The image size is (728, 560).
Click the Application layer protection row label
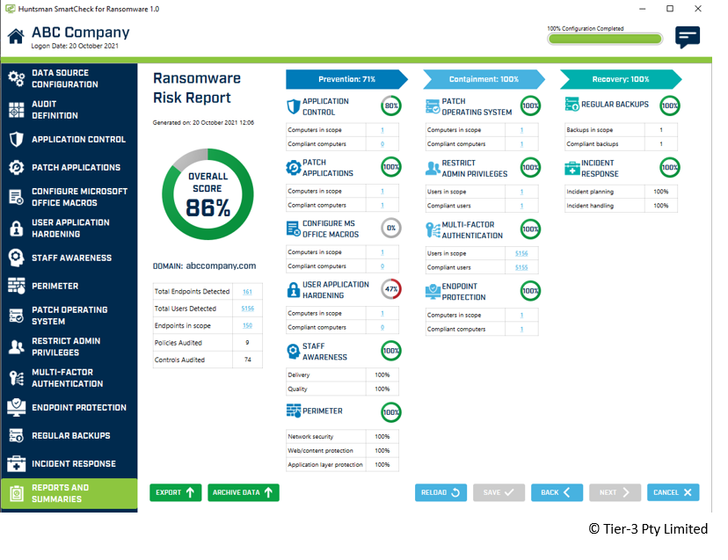(x=325, y=465)
